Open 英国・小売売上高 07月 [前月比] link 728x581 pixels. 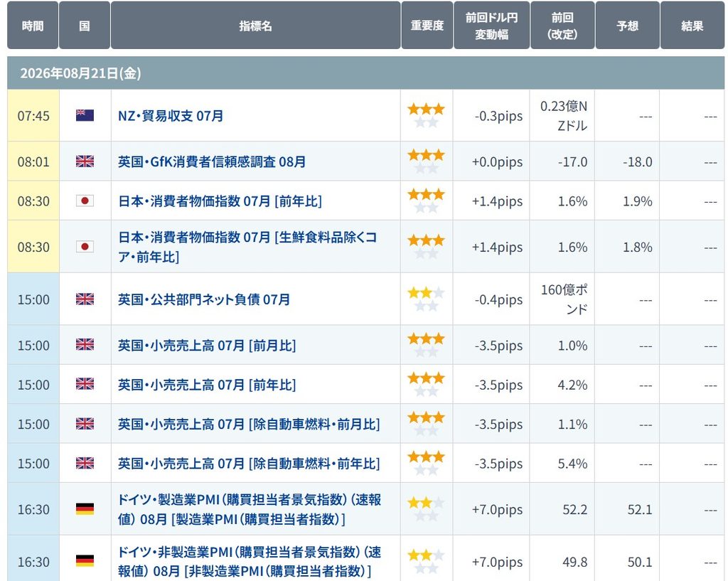[207, 346]
